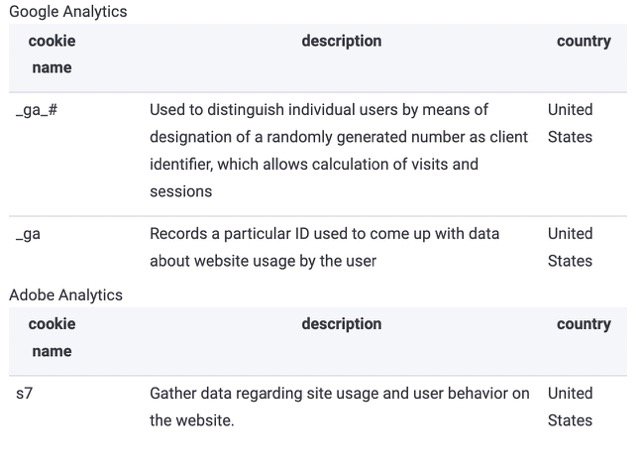Screen dimensions: 640x471
Task: Click 'about website usage by the user' line
Action: (263, 261)
